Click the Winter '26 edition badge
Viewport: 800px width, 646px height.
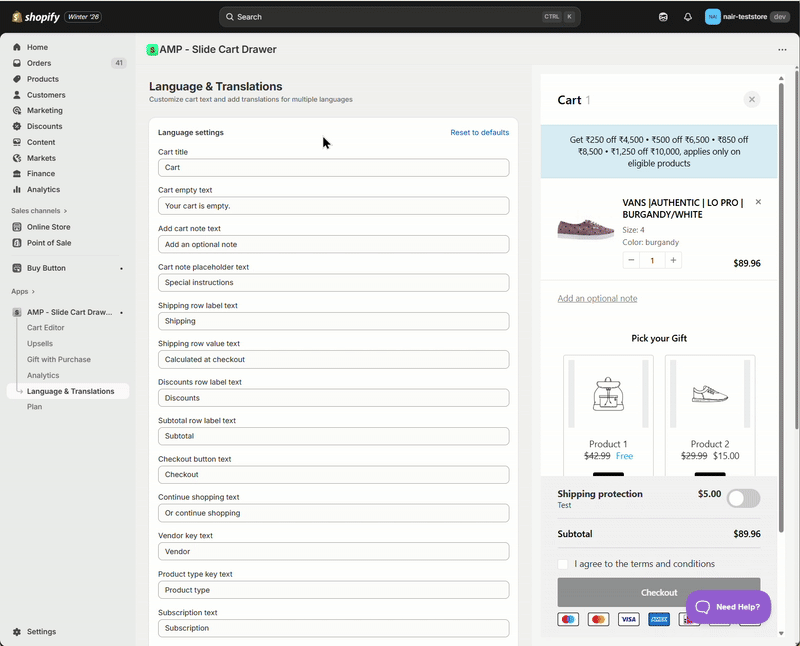[83, 17]
